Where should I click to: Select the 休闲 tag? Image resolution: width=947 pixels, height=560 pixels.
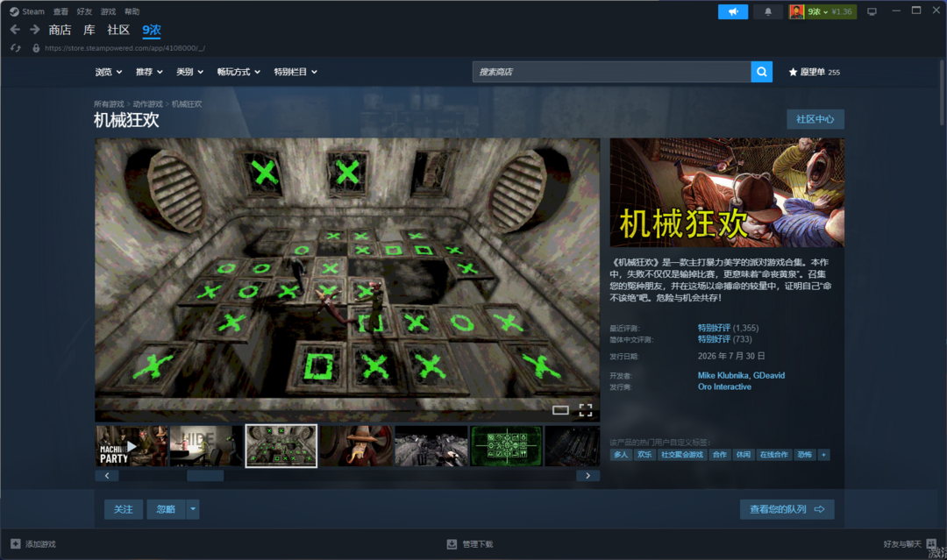743,454
